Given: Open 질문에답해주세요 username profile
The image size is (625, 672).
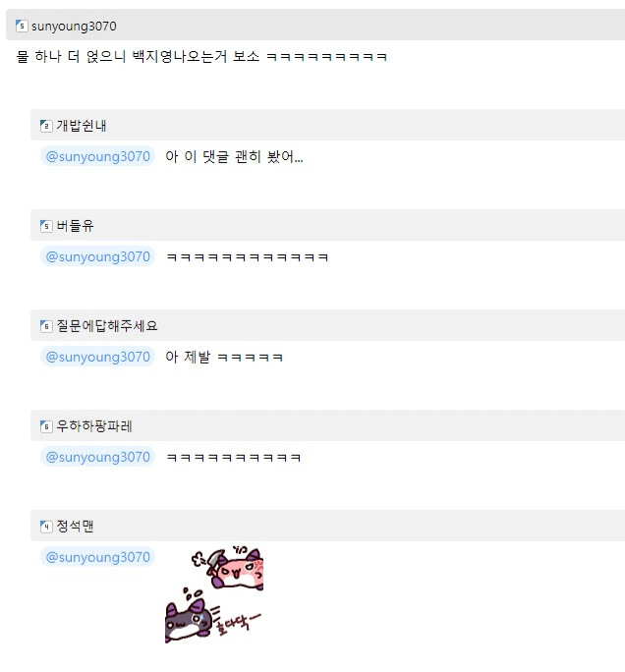Looking at the screenshot, I should click(x=107, y=326).
